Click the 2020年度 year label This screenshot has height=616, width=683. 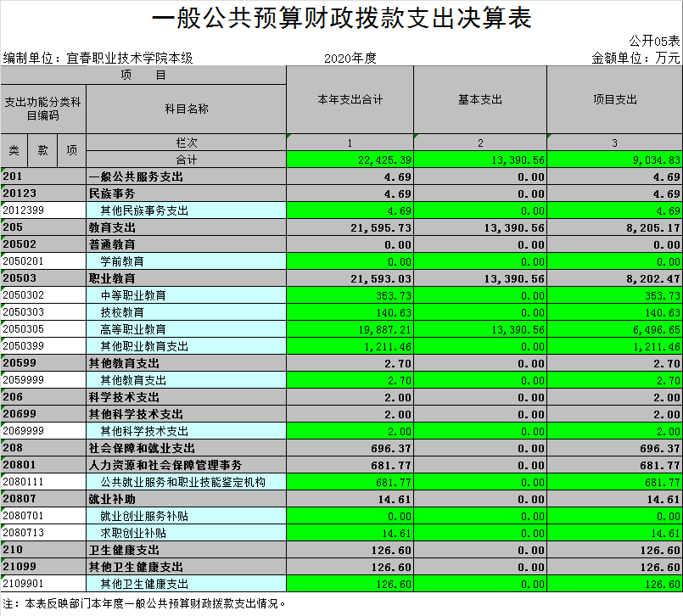350,59
